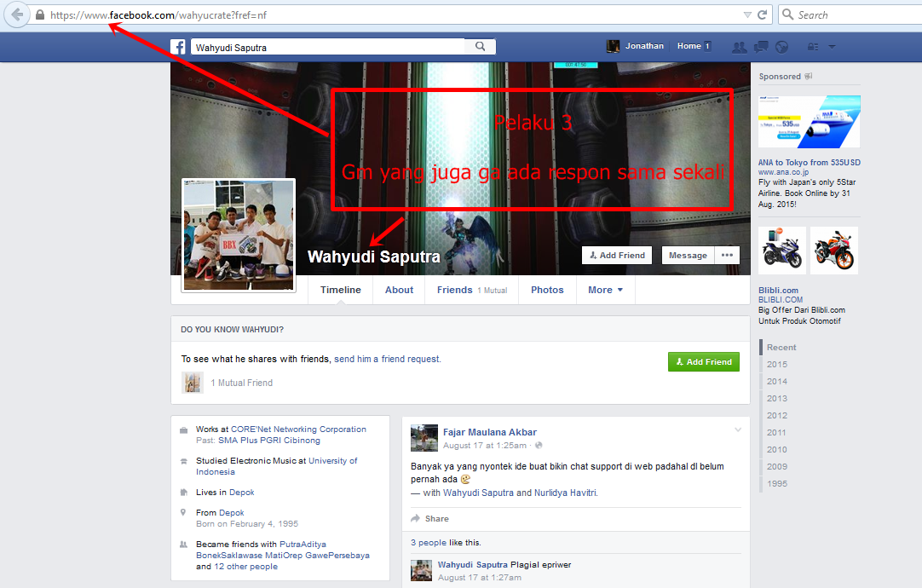Open the blue motorcycle ad image
Image resolution: width=922 pixels, height=588 pixels.
782,251
